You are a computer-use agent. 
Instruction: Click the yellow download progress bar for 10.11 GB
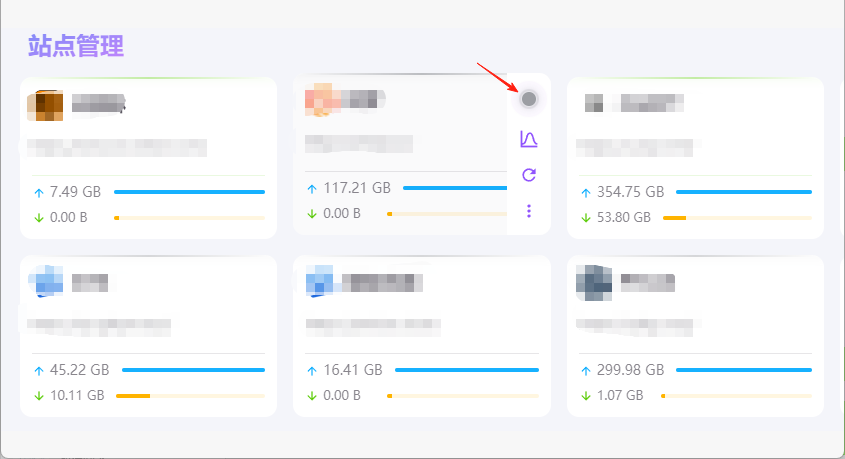tap(190, 396)
